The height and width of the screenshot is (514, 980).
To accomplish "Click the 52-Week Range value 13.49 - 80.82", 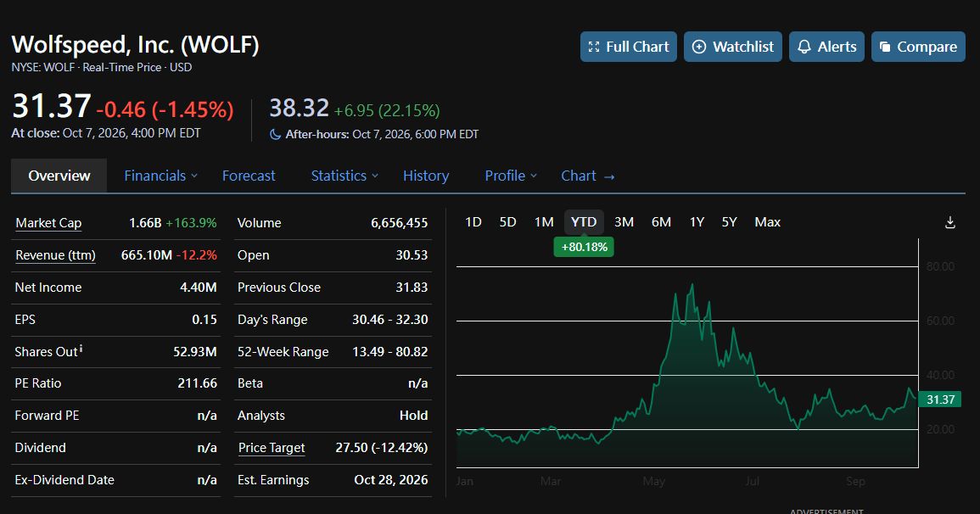I will tap(390, 352).
